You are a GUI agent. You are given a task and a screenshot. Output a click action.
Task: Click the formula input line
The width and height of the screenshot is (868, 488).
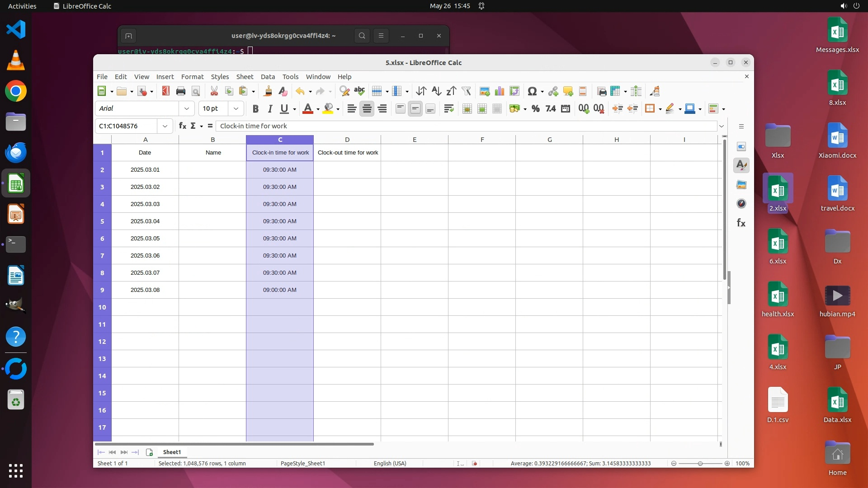pos(466,126)
